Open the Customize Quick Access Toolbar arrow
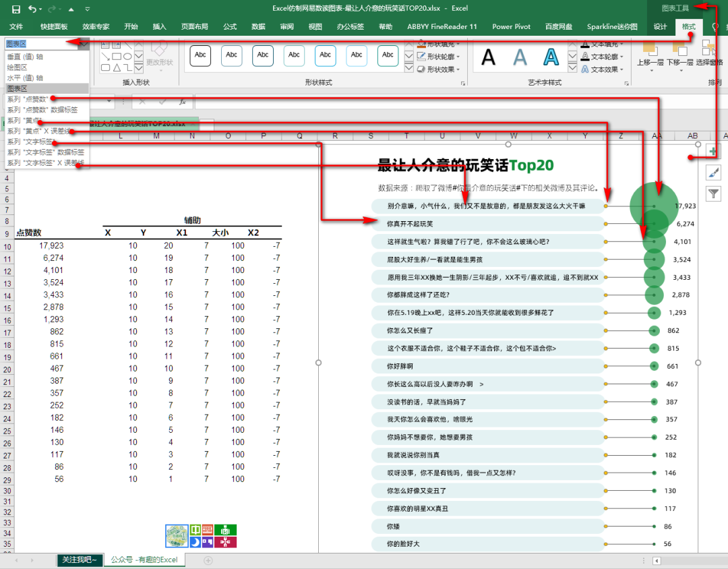Image resolution: width=728 pixels, height=569 pixels. point(88,9)
